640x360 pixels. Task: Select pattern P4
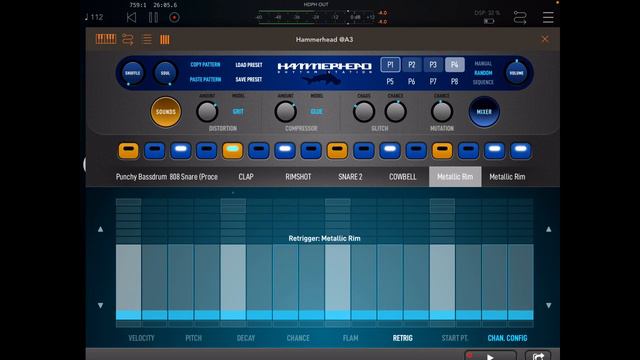tap(455, 65)
